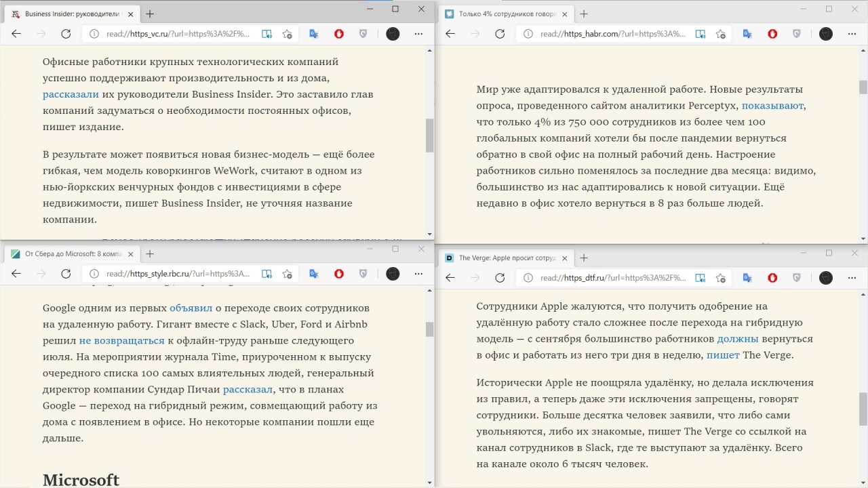The height and width of the screenshot is (488, 868).
Task: Open the 'пишет' link before The Verge
Action: coord(723,355)
